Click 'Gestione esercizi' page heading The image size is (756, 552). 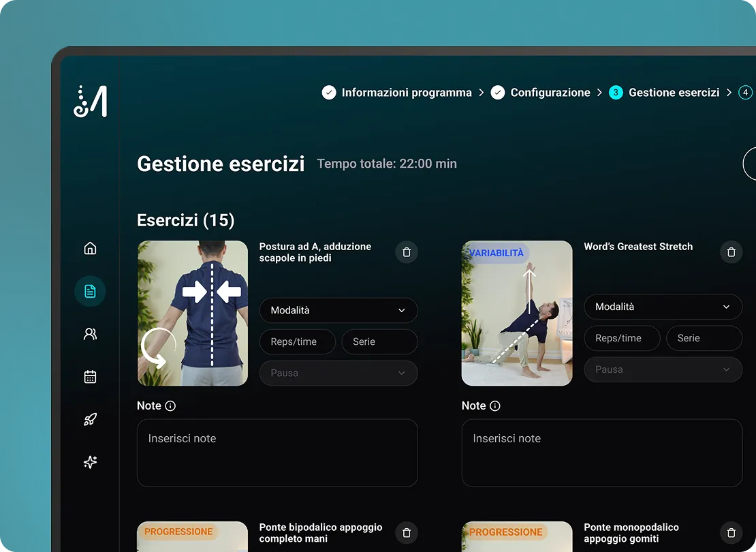[x=221, y=164]
